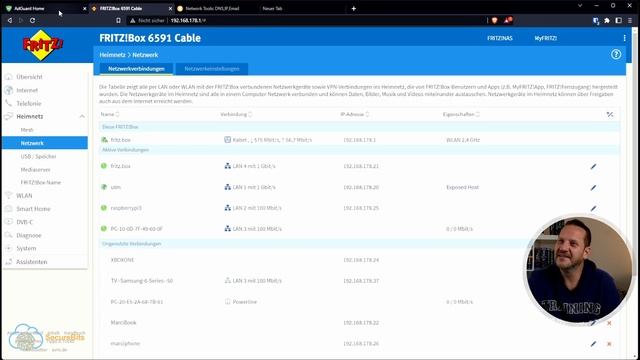
Task: Open Übersicht in the sidebar
Action: tap(29, 77)
